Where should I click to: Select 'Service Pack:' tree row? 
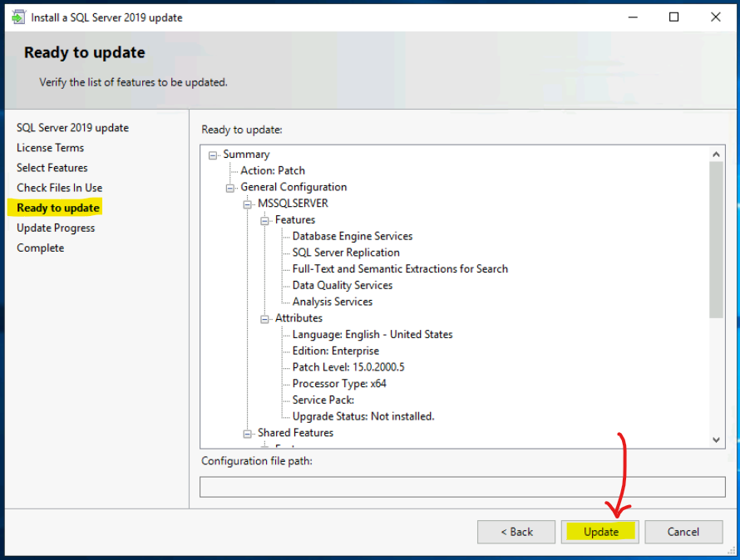323,400
